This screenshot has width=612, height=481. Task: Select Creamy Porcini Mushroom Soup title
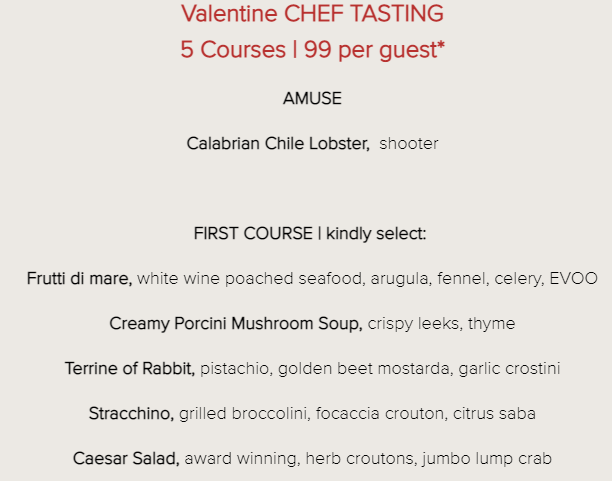[236, 324]
